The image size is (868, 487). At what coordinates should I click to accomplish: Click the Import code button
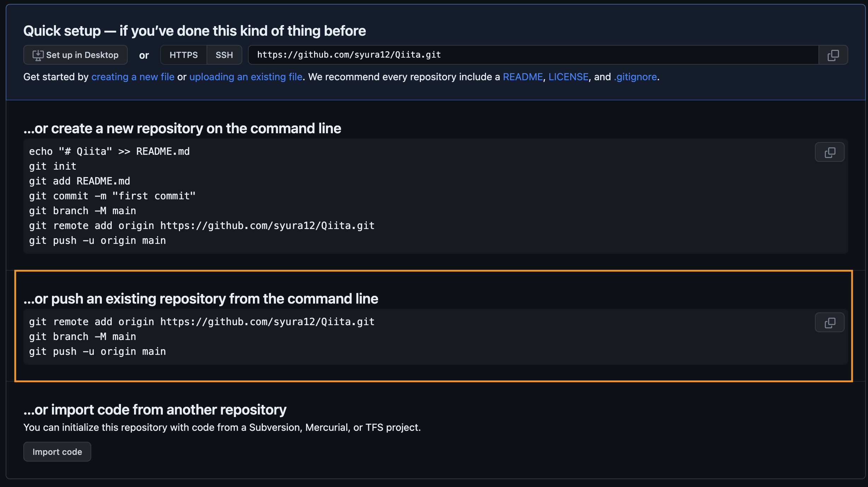(57, 452)
